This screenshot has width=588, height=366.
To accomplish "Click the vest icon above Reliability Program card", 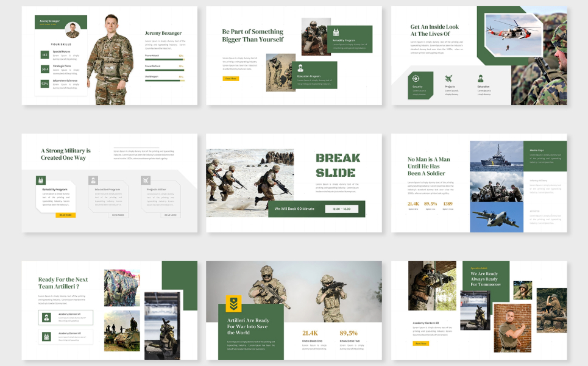I will [41, 181].
